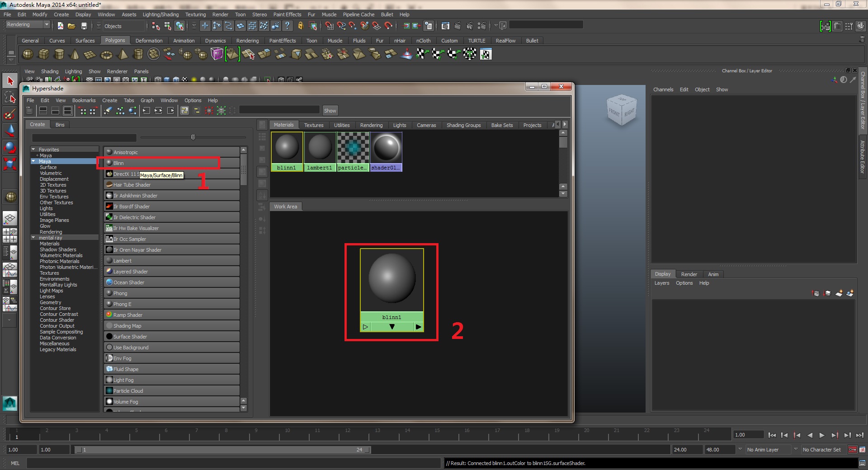Viewport: 868px width, 470px height.
Task: Click the snap to grids magnet icon
Action: coord(330,26)
